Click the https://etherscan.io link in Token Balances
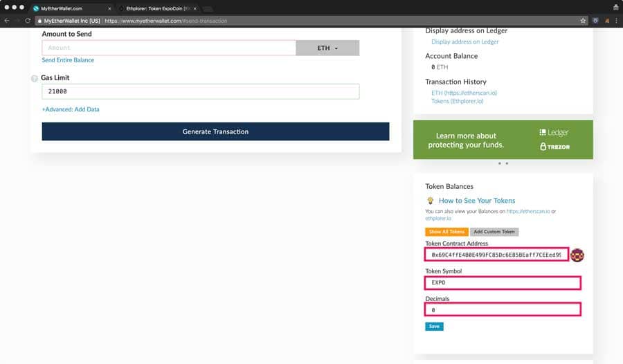The width and height of the screenshot is (623, 364). (x=528, y=211)
